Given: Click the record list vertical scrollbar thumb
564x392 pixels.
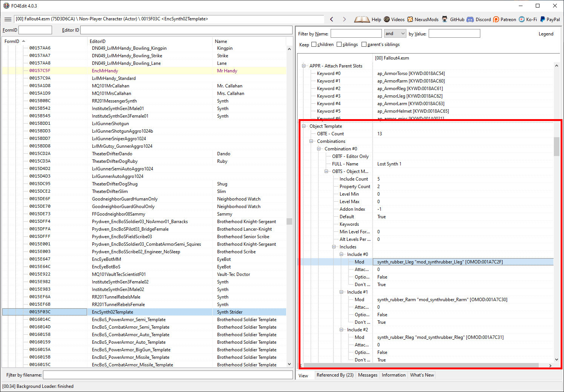Looking at the screenshot, I should pyautogui.click(x=289, y=221).
